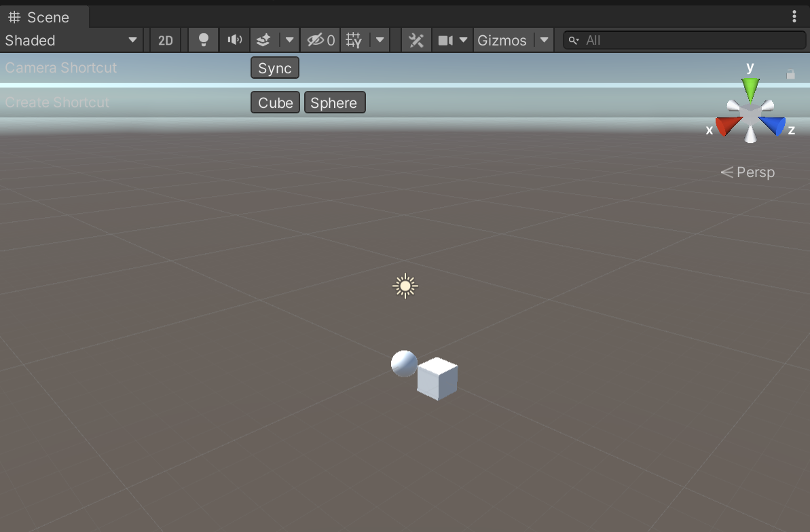The height and width of the screenshot is (532, 810).
Task: Expand the Gizmos dropdown arrow
Action: coord(544,40)
